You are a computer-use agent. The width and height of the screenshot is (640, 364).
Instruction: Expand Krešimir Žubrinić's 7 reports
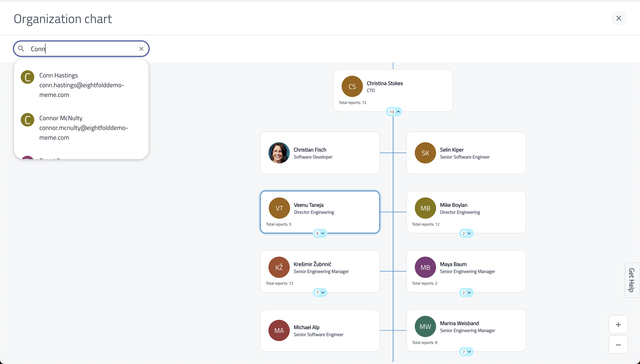[x=320, y=292]
